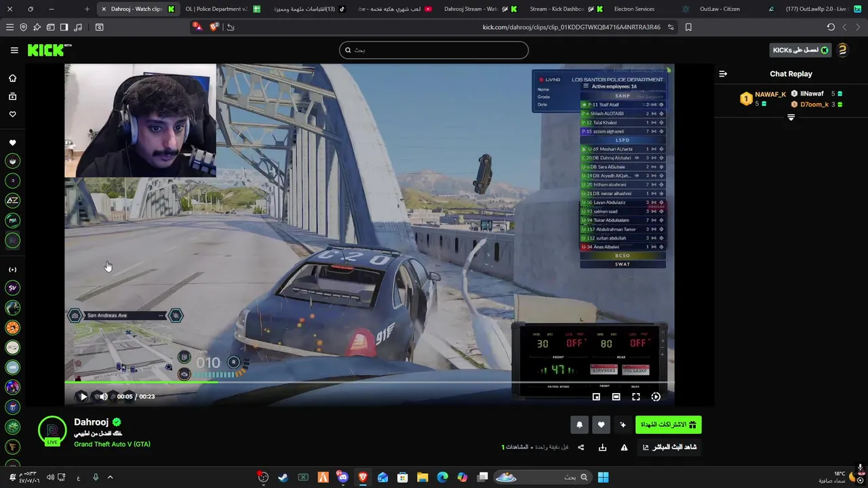868x488 pixels.
Task: Share the clip using share icon
Action: (580, 447)
